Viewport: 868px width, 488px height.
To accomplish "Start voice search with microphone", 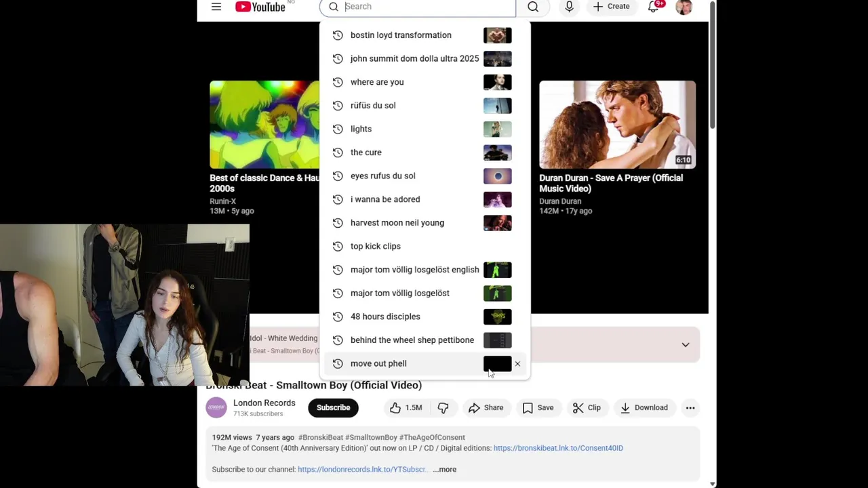I will coord(569,7).
